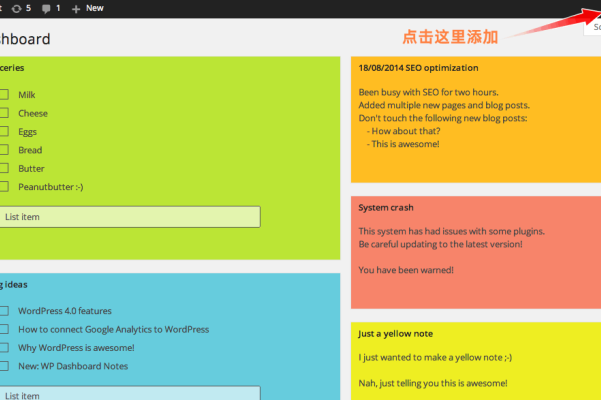The image size is (601, 400).
Task: Click 'Nah, just telling you this is awesome!'
Action: (x=433, y=383)
